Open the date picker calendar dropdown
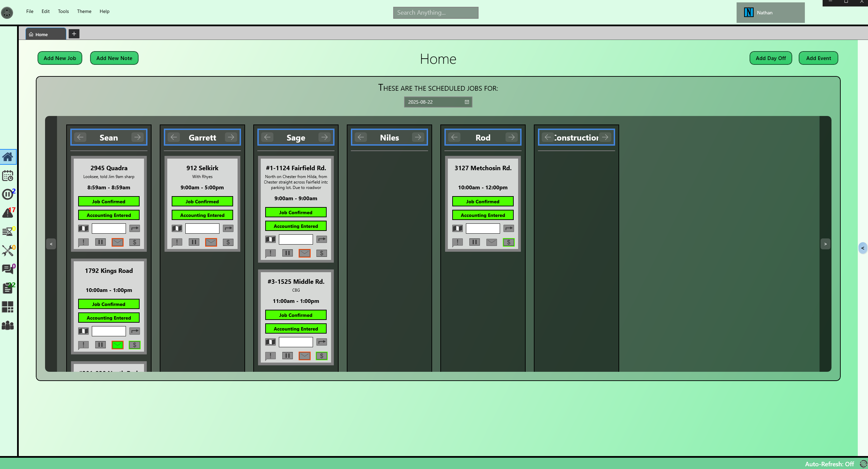This screenshot has height=469, width=868. click(x=467, y=102)
